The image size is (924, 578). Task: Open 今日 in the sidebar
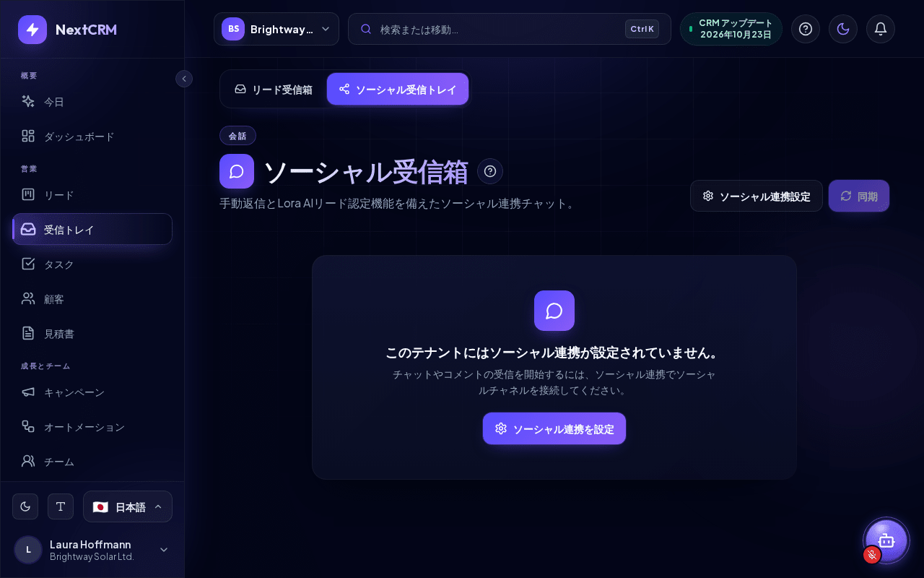click(92, 102)
